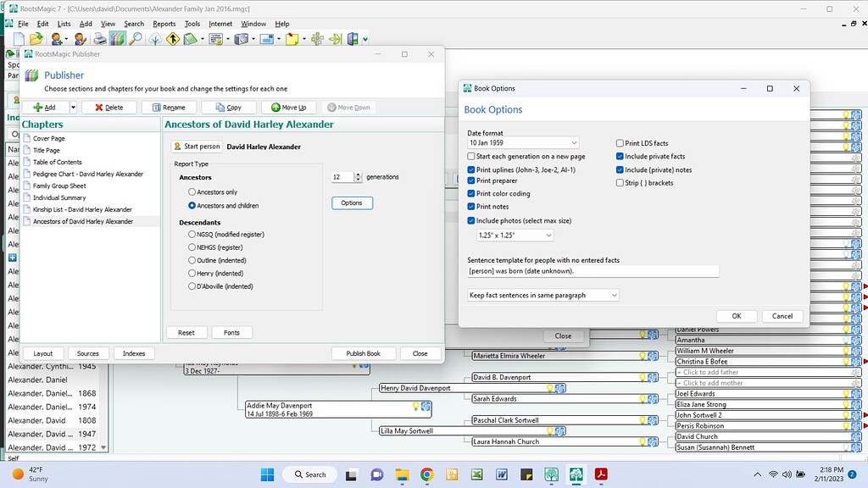Open Google Chrome from the taskbar

tap(426, 474)
